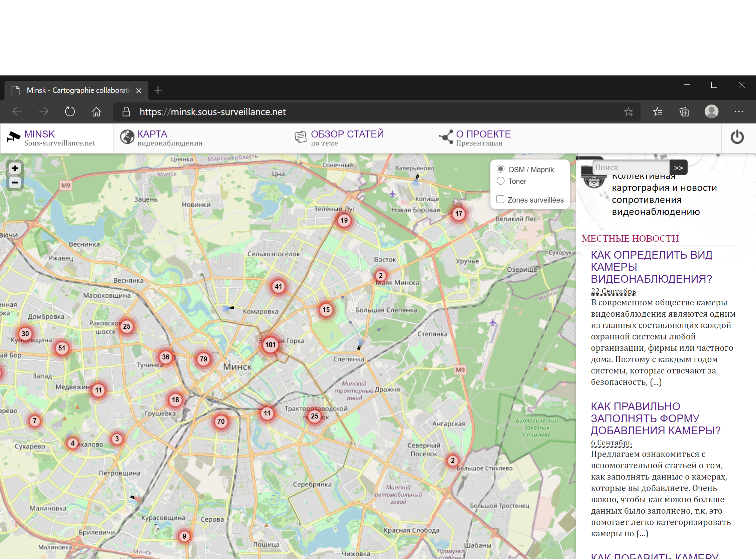756x559 pixels.
Task: Close the Minsk Cartographie tab
Action: (x=139, y=90)
